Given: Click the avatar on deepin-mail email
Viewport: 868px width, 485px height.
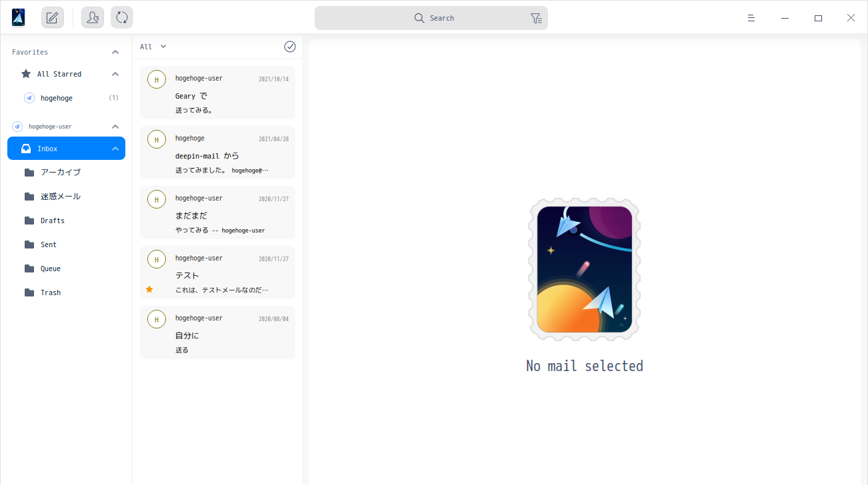Looking at the screenshot, I should 157,139.
